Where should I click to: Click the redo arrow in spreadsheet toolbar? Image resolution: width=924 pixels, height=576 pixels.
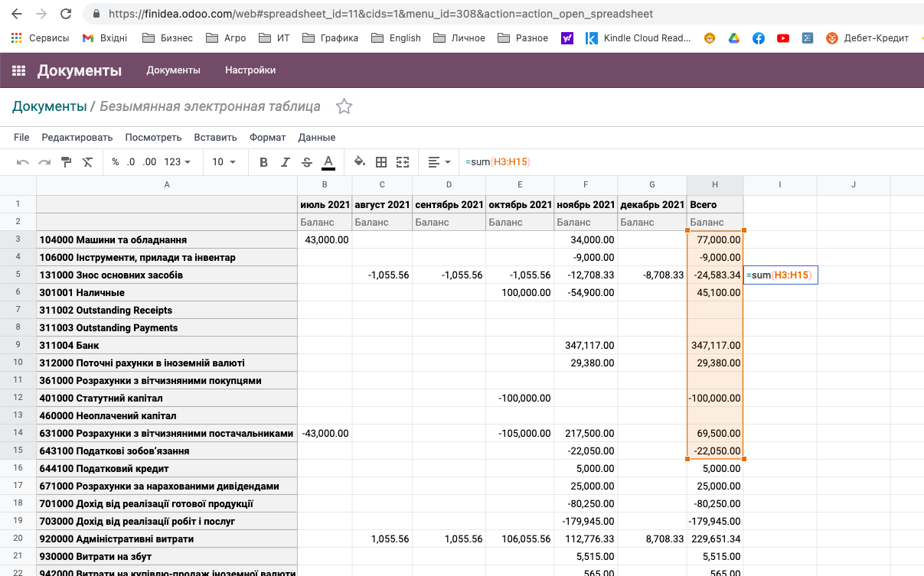tap(44, 162)
